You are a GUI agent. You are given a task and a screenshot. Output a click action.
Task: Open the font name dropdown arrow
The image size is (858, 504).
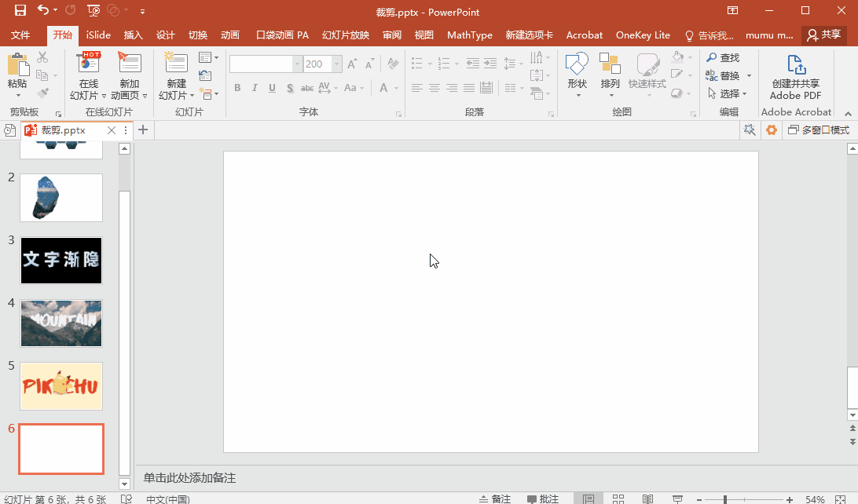(297, 64)
